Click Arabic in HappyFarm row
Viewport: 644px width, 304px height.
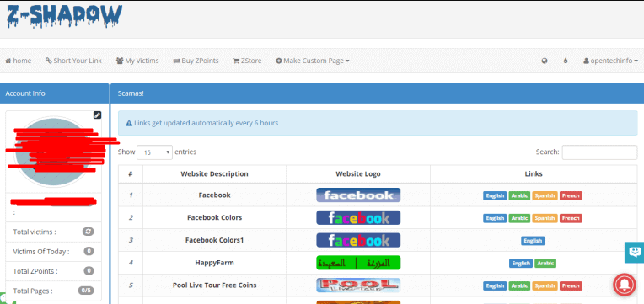tap(545, 264)
